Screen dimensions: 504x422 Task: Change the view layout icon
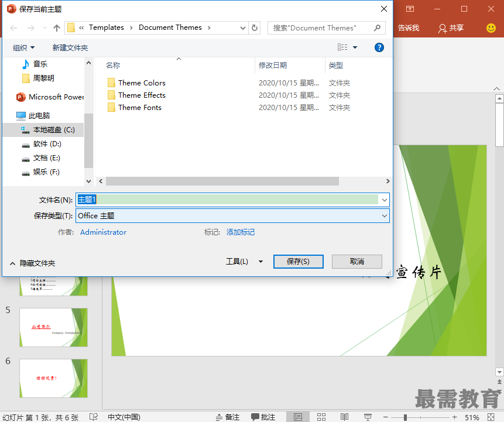tap(342, 47)
